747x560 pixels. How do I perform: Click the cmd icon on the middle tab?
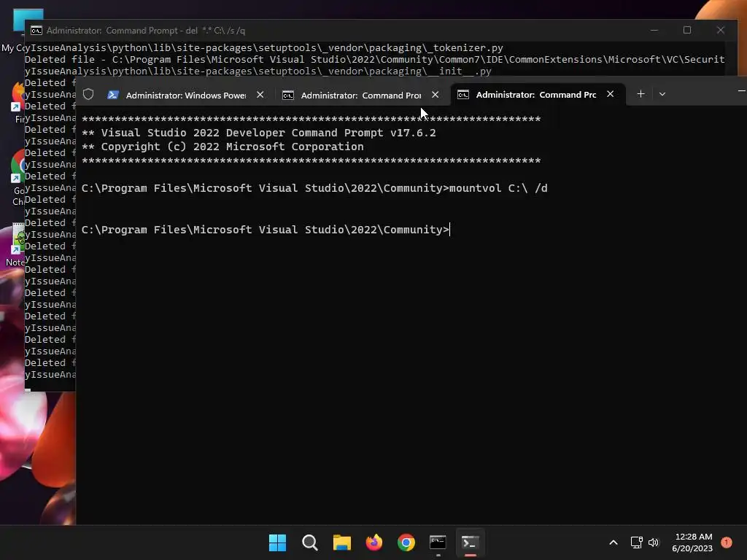point(287,96)
